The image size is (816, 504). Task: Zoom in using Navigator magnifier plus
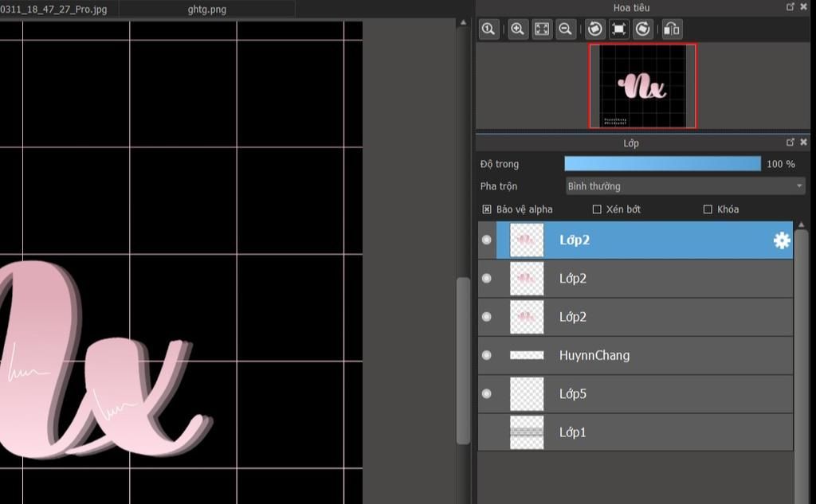click(517, 29)
